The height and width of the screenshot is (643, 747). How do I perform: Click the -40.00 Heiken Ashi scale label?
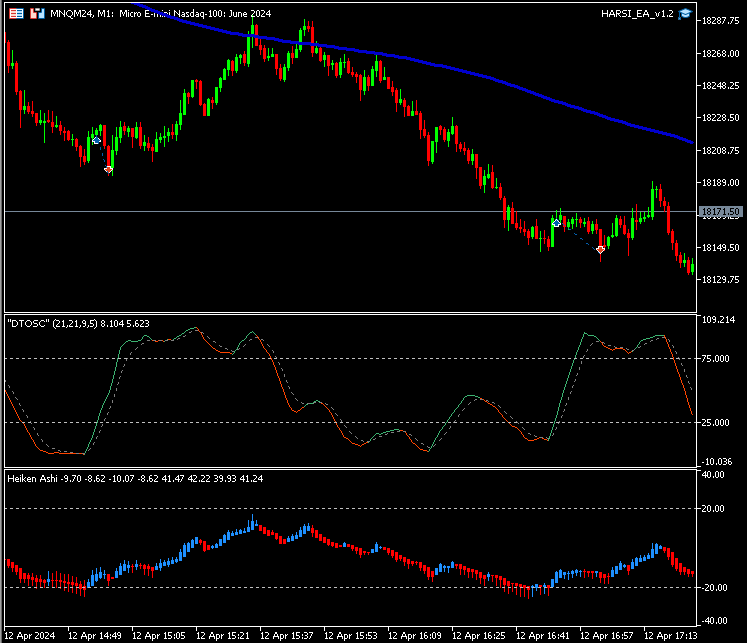click(x=713, y=621)
